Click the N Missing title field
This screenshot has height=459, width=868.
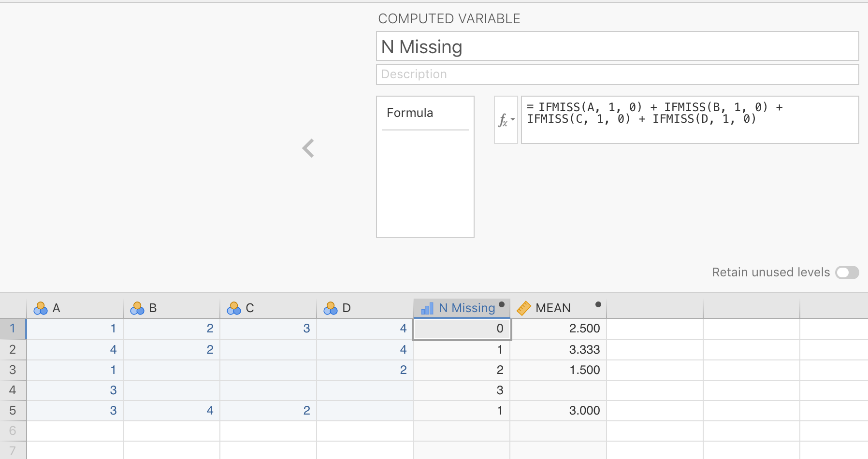point(617,46)
